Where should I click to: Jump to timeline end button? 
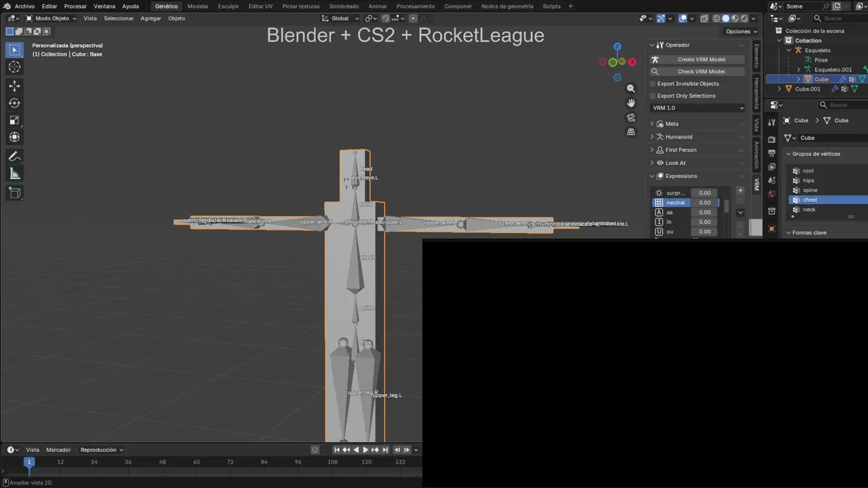pyautogui.click(x=385, y=449)
